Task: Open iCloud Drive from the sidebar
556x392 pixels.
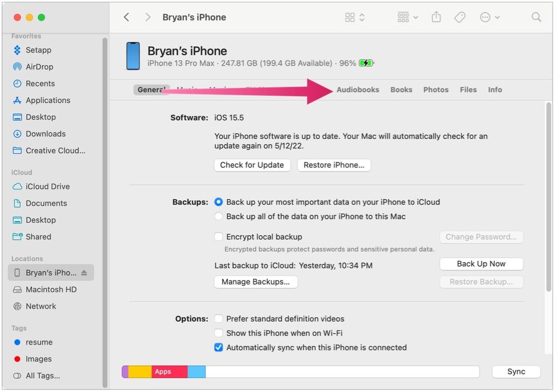Action: (x=47, y=187)
